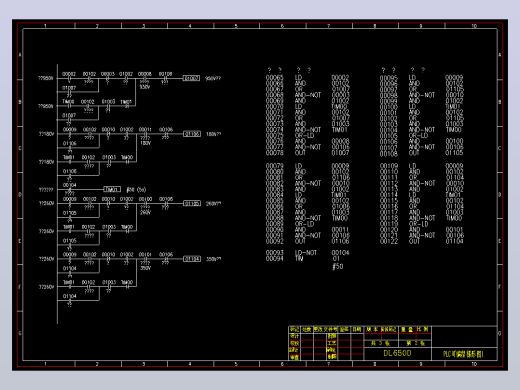Screen dimensions: 520x390
Task: Click instruction address 00108 in the list
Action: (389, 153)
